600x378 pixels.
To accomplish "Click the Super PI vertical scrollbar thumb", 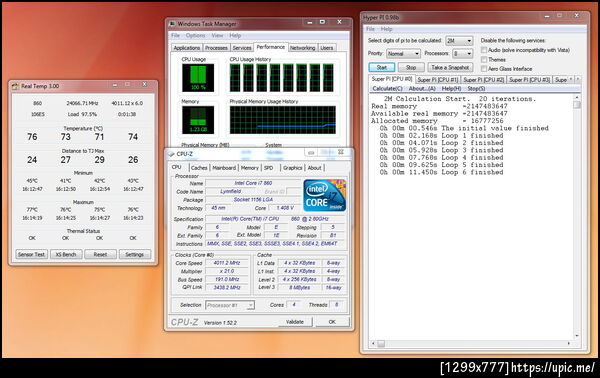I will pyautogui.click(x=577, y=105).
